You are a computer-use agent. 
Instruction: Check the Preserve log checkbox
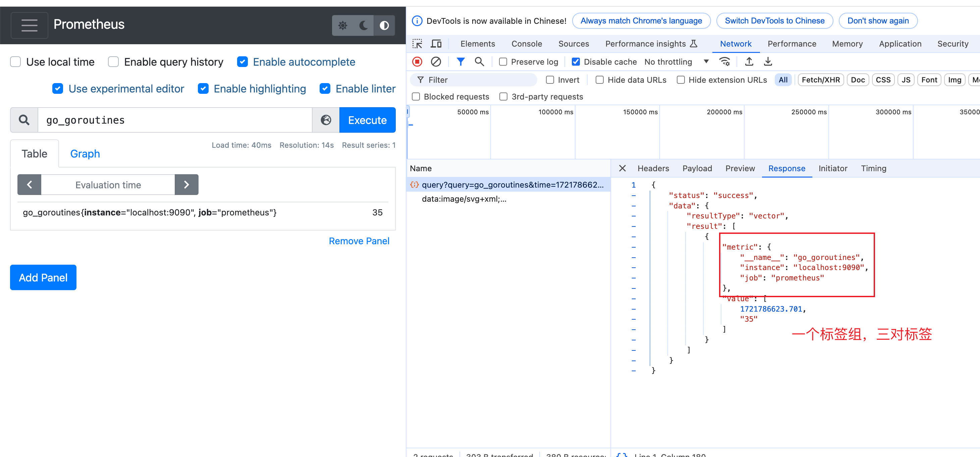click(x=502, y=62)
